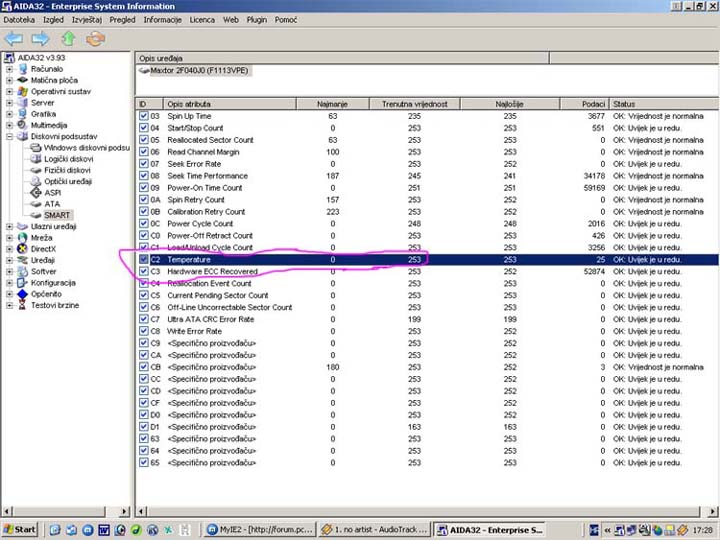
Task: Collapse the Diskovni podsustav tree node
Action: click(9, 136)
